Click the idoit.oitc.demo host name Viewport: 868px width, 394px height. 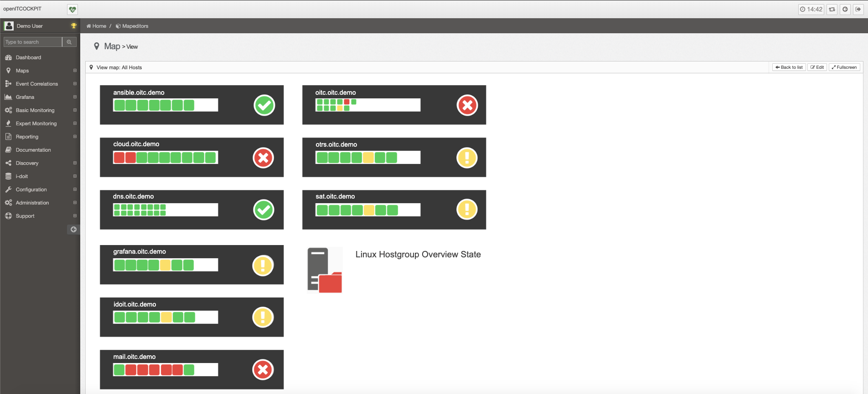click(x=135, y=304)
